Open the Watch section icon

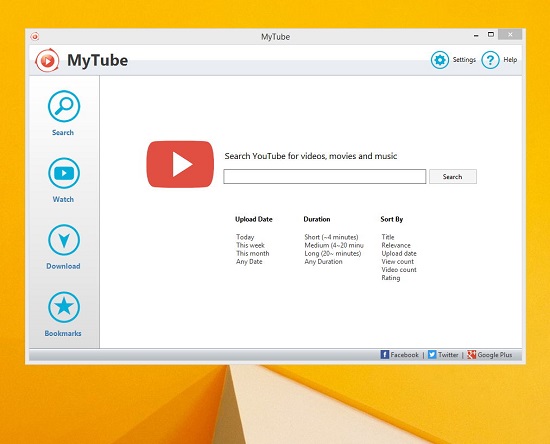tap(64, 173)
